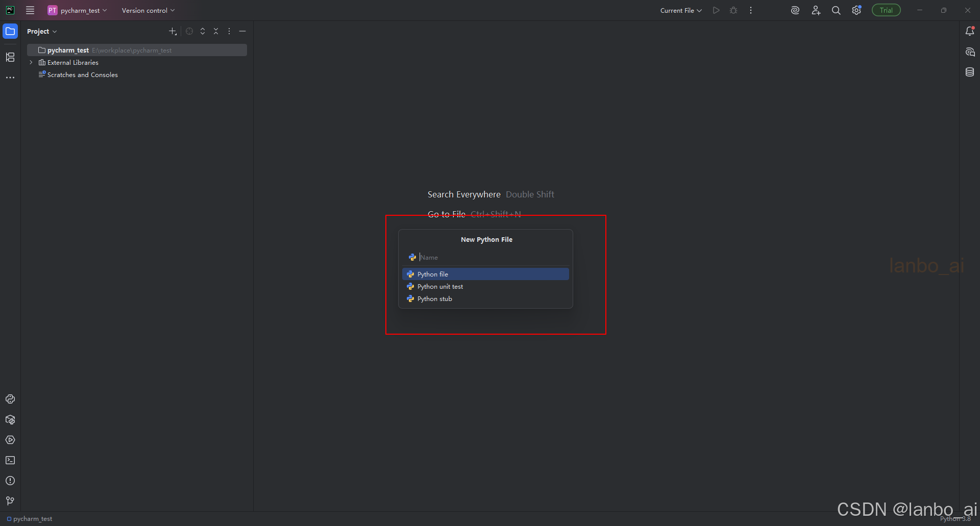This screenshot has height=526, width=980.
Task: Open the Database tool window
Action: [x=970, y=71]
